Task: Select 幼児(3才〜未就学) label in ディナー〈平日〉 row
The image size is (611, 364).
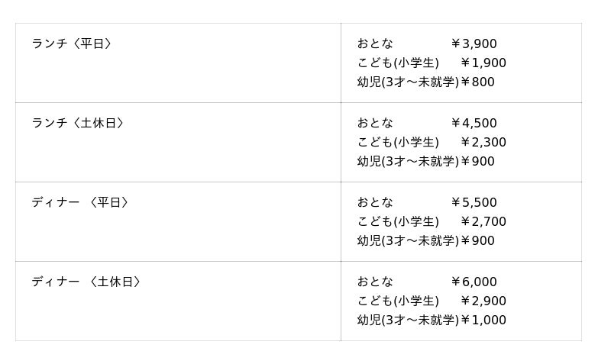Action: point(408,241)
